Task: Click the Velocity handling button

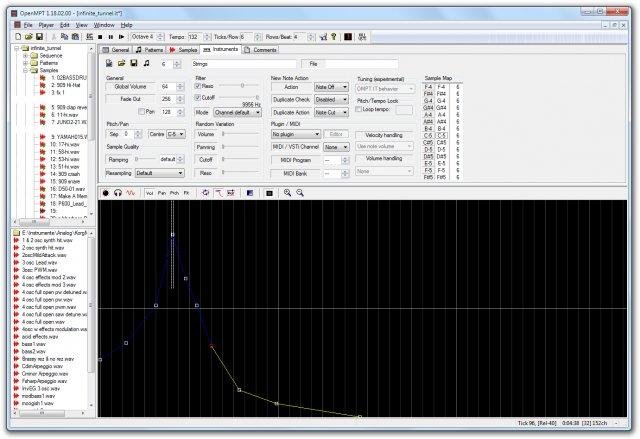Action: coord(383,133)
